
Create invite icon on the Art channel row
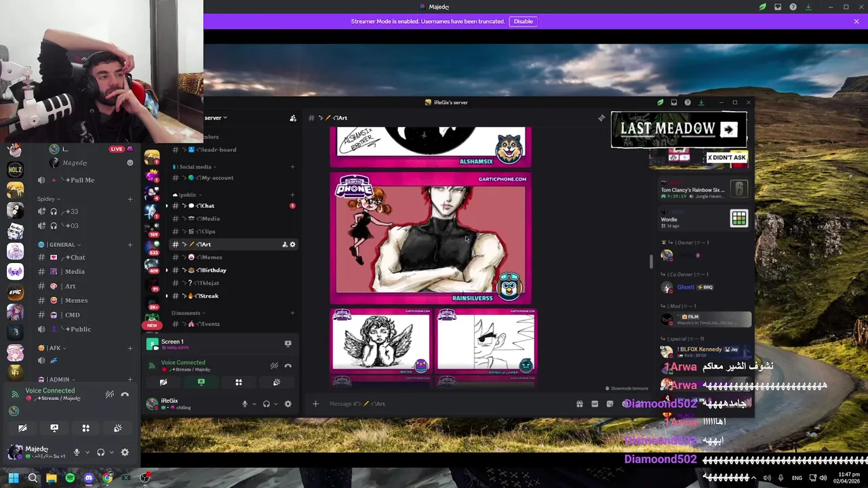click(x=285, y=244)
